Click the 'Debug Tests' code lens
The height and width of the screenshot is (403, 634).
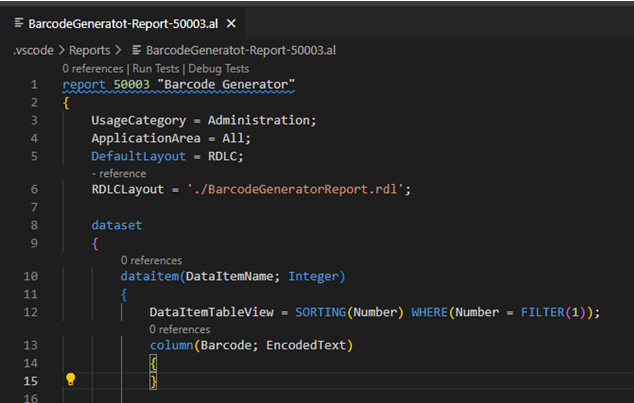219,69
